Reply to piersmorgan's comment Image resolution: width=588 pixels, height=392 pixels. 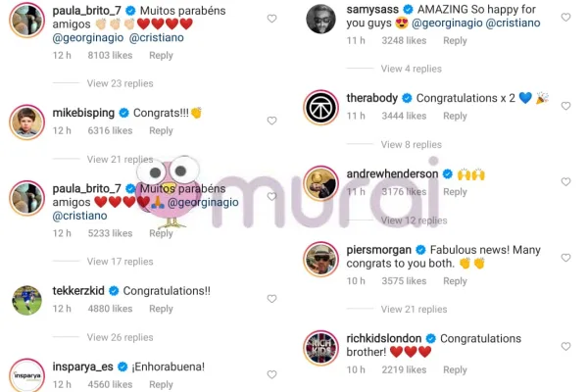(455, 281)
